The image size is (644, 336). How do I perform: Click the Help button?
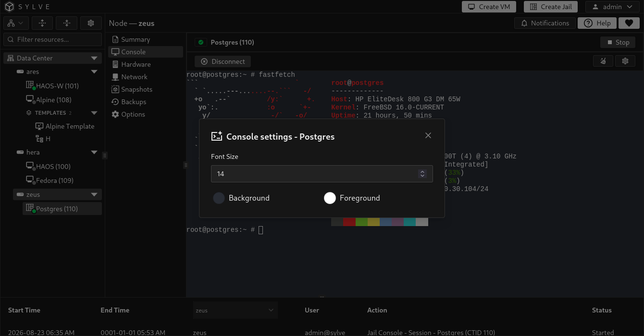tap(597, 23)
